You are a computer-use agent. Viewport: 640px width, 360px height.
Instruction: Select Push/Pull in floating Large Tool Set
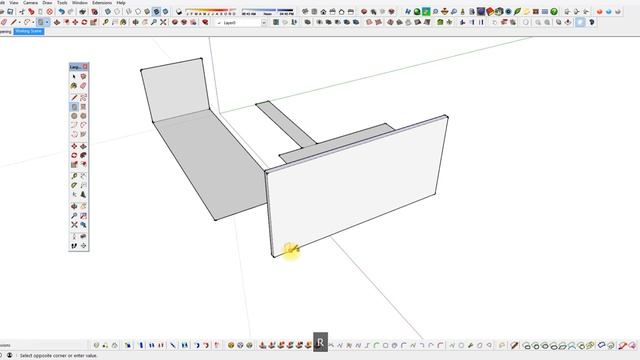point(83,146)
